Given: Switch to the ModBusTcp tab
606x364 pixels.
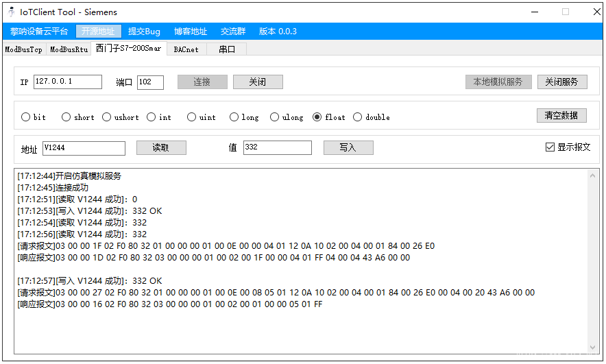Looking at the screenshot, I should 24,49.
